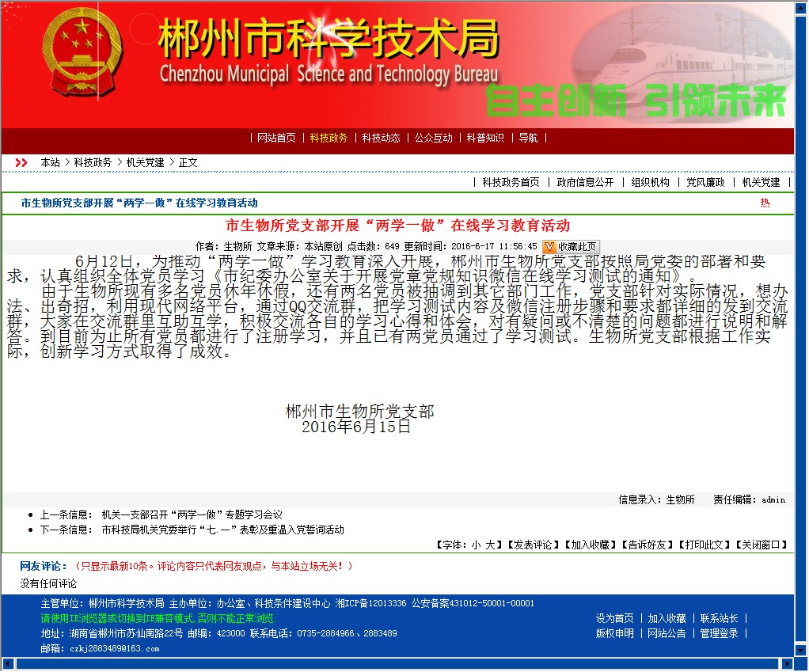809x672 pixels.
Task: Click the address 湖南省郴州市苏仙南路22号
Action: 127,634
